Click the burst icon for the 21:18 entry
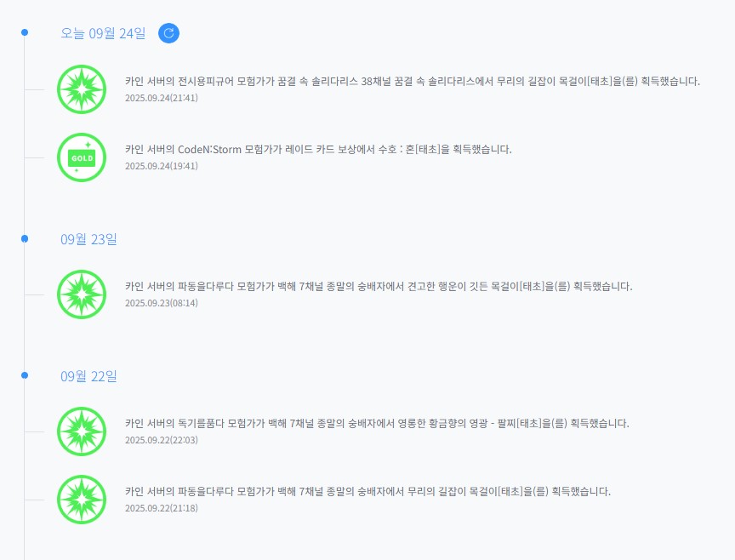 pyautogui.click(x=82, y=500)
